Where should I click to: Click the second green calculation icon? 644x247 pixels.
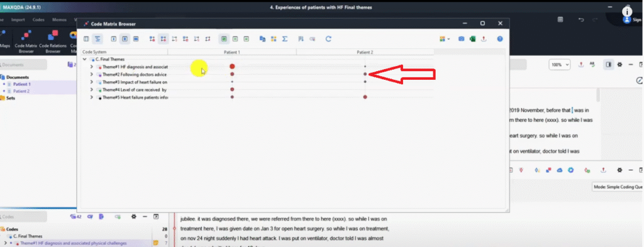235,39
